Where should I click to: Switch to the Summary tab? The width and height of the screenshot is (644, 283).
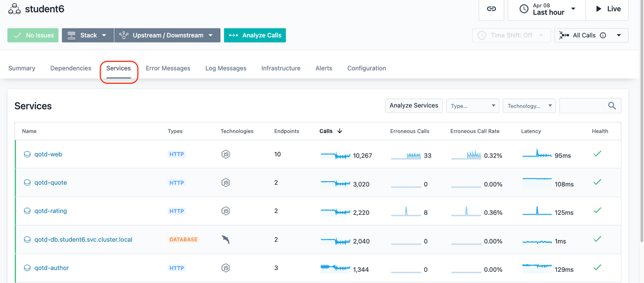point(22,68)
